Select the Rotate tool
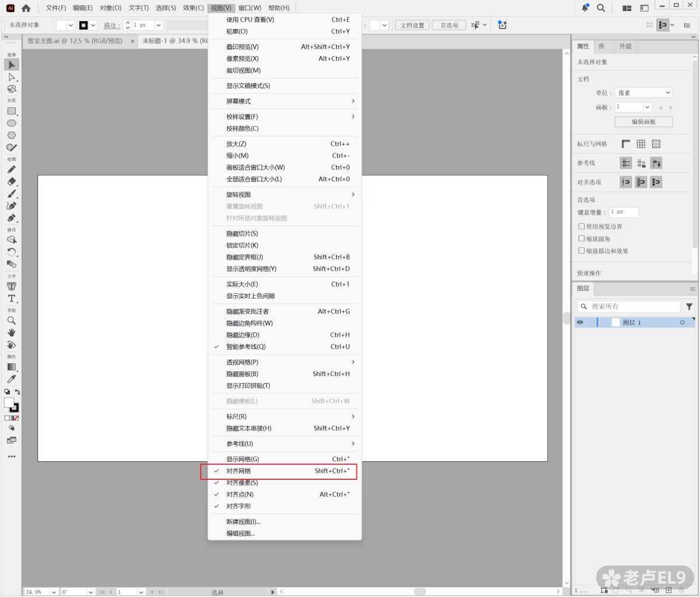The image size is (700, 597). 12,252
